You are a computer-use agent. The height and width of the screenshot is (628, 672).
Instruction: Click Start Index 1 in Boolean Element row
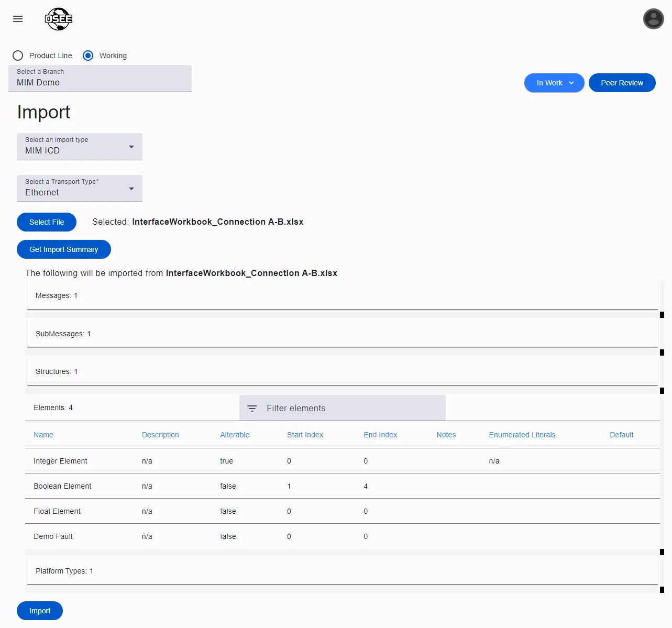289,486
